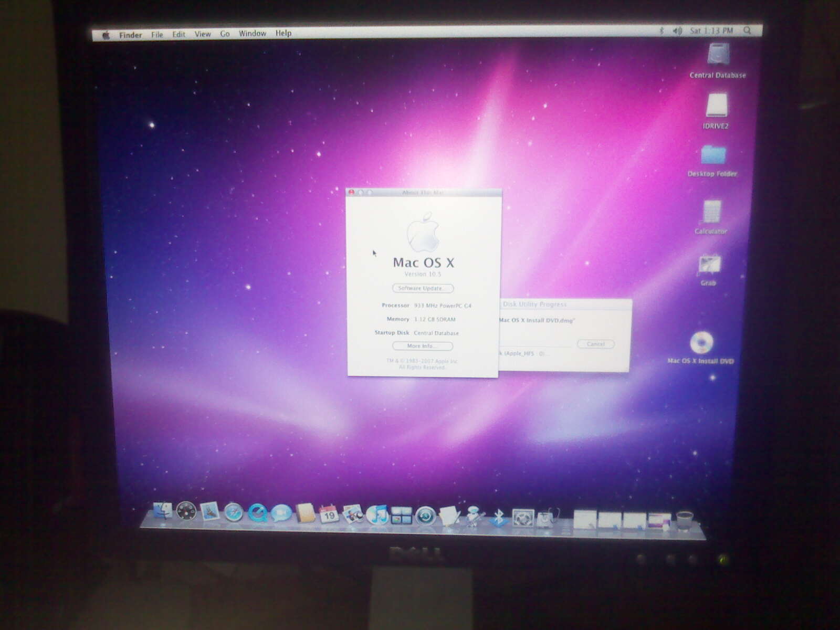Launch QuickTime Player from dock

[x=257, y=513]
